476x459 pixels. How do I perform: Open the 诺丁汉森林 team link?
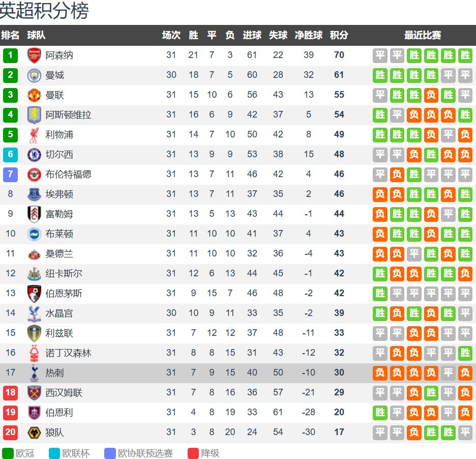[68, 353]
